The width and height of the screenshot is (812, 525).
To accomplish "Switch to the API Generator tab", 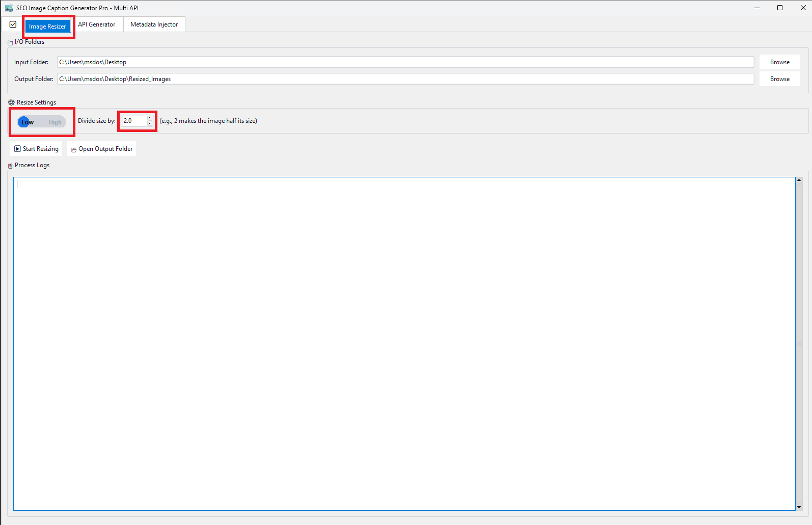I will click(x=97, y=24).
